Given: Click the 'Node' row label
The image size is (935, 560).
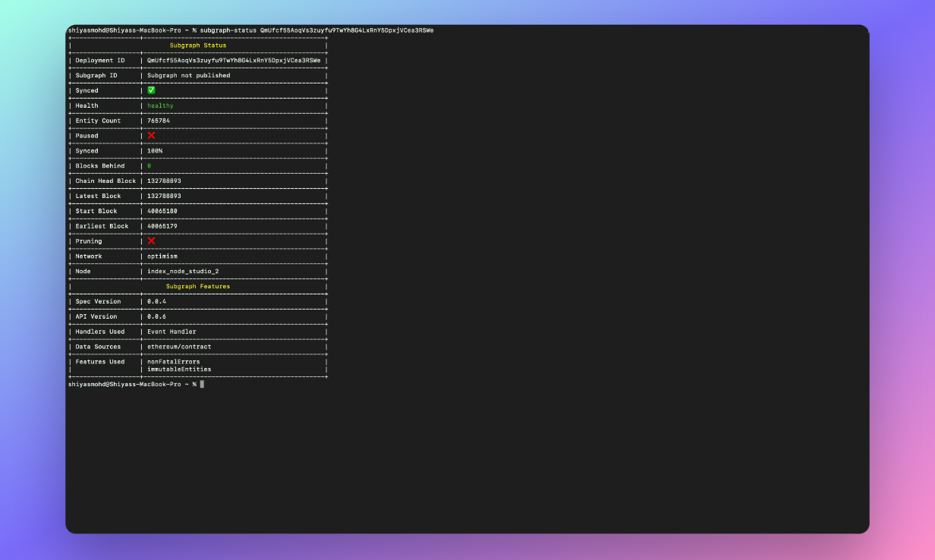Looking at the screenshot, I should [83, 272].
